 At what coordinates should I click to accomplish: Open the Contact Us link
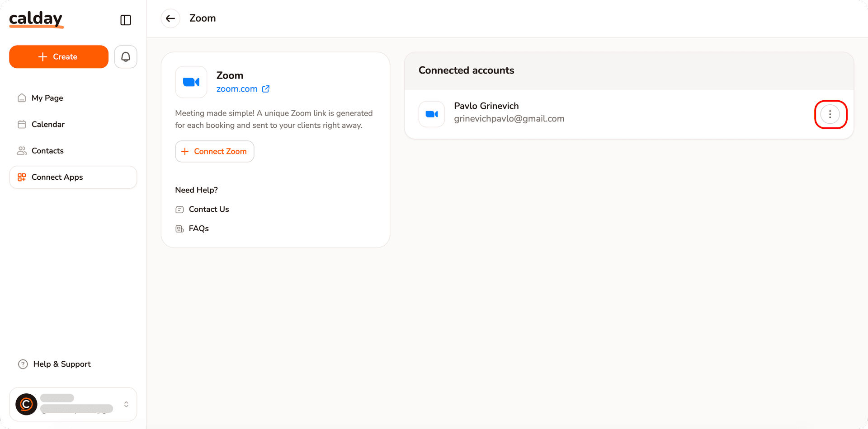[x=208, y=209]
